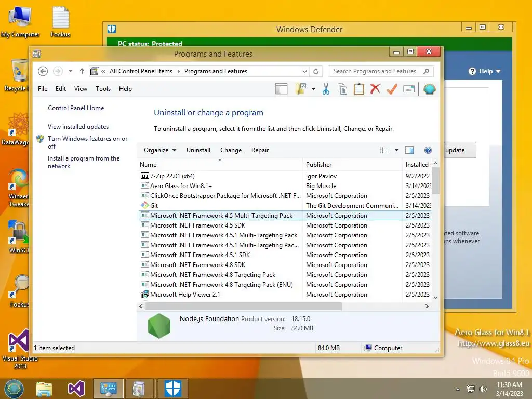Click the horizontal scrollbar thumb in list

pos(244,306)
